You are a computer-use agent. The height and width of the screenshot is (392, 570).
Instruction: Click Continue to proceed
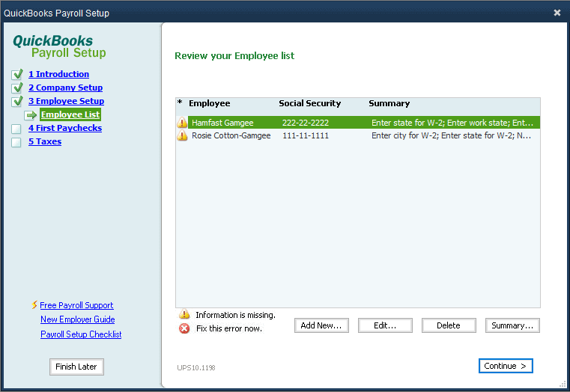click(506, 366)
